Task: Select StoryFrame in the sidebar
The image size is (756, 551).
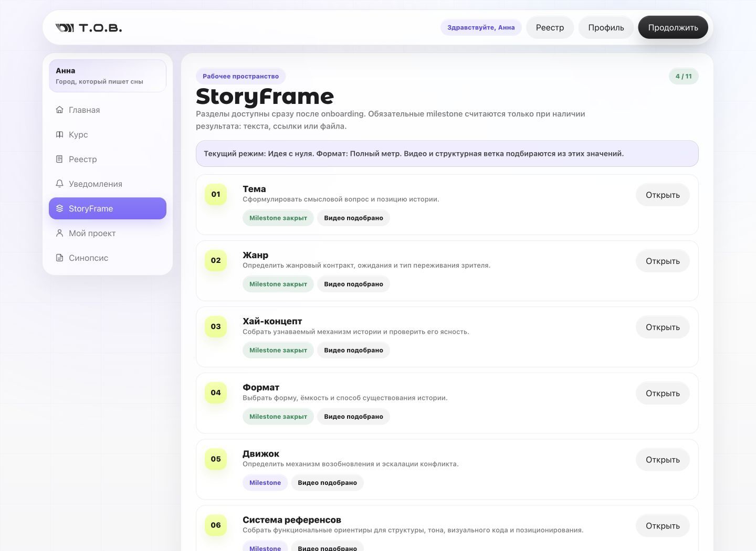Action: [108, 208]
